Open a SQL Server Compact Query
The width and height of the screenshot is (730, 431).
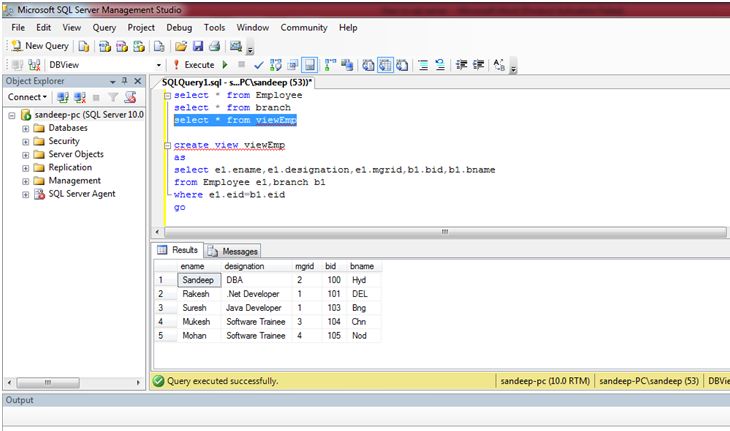tap(159, 46)
